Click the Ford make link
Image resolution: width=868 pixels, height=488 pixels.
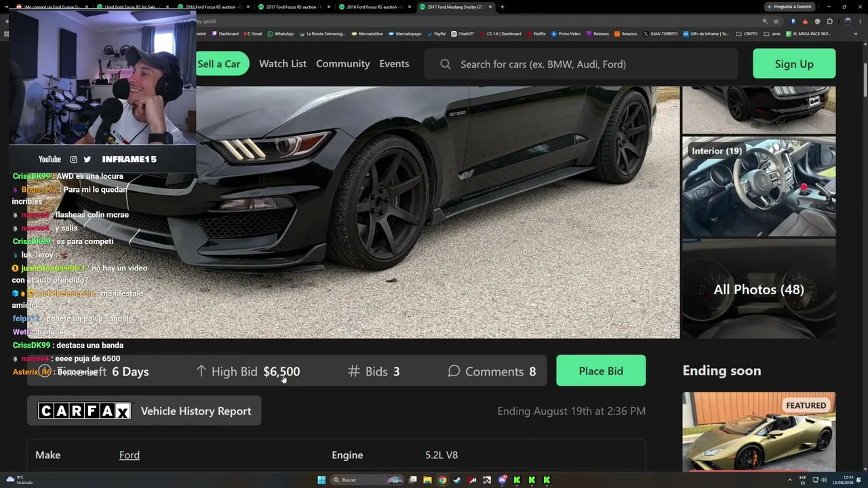pos(130,455)
